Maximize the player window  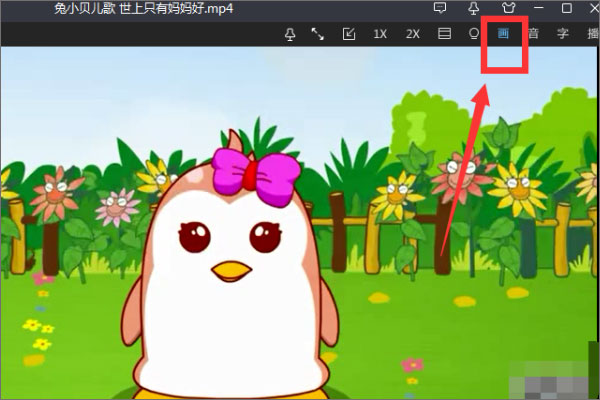tap(566, 8)
